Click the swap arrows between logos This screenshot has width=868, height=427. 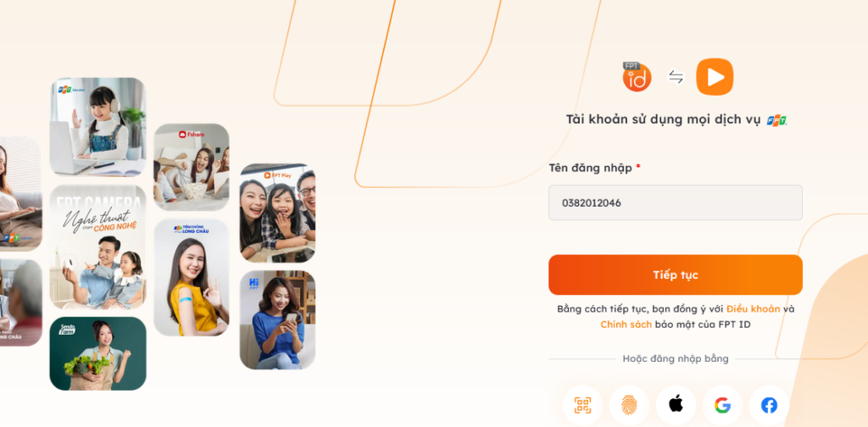tap(676, 77)
